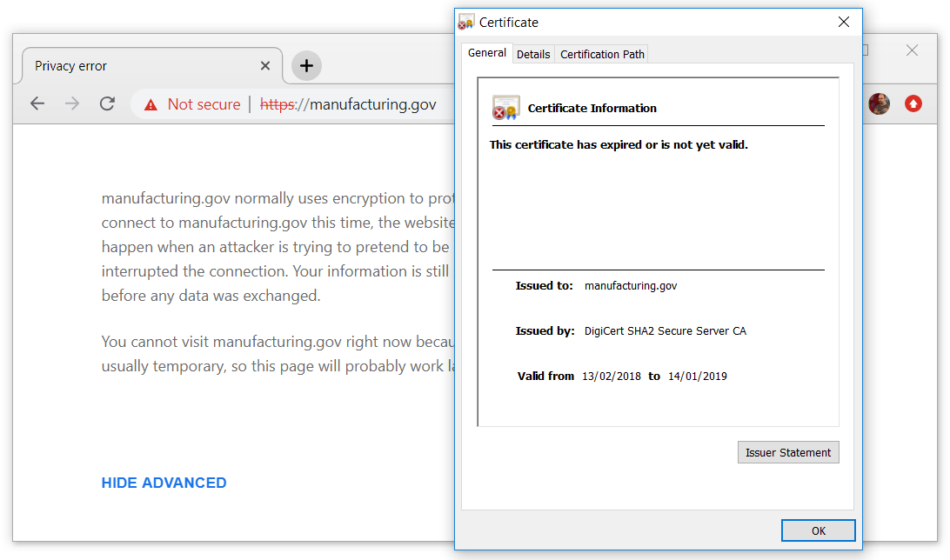This screenshot has height=560, width=950.
Task: Go forward using browser forward arrow
Action: [72, 103]
